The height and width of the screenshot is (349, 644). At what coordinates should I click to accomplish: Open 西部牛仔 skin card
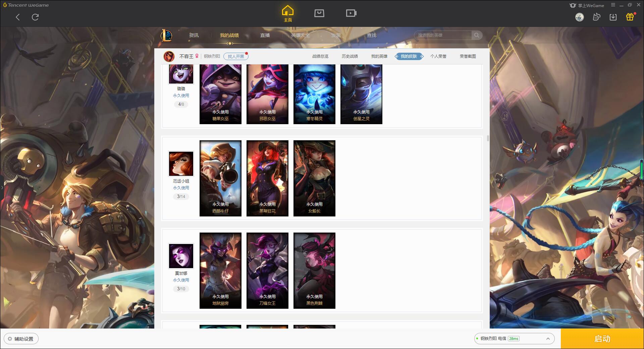tap(220, 178)
